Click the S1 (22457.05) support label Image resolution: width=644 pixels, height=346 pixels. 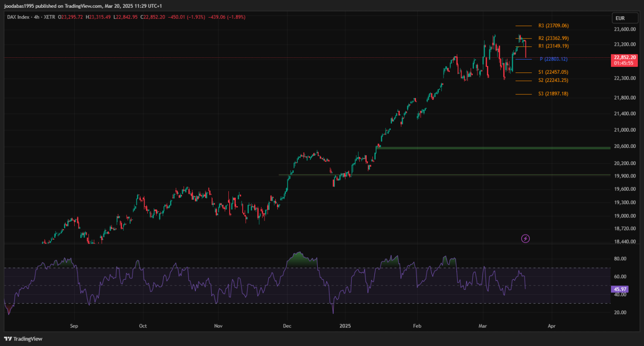(x=553, y=72)
